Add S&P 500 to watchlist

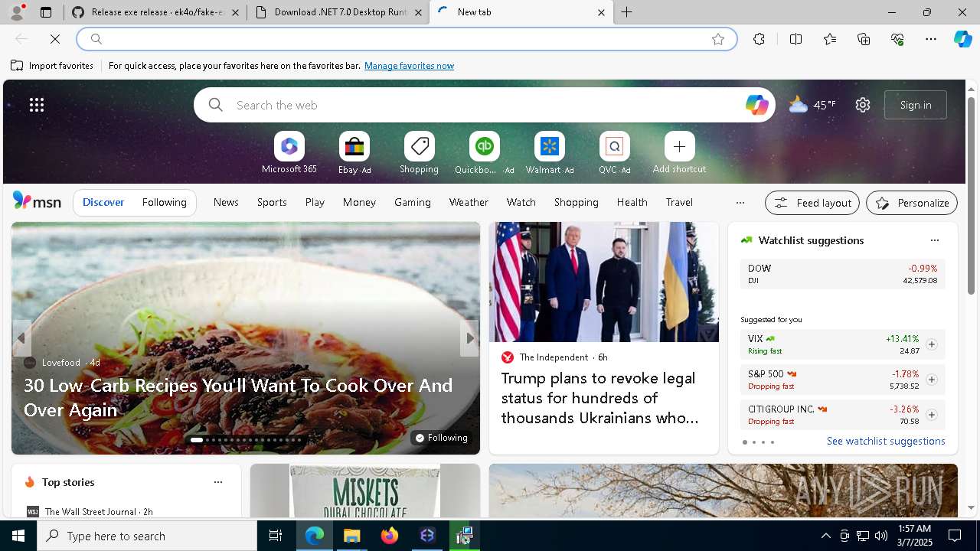coord(931,380)
